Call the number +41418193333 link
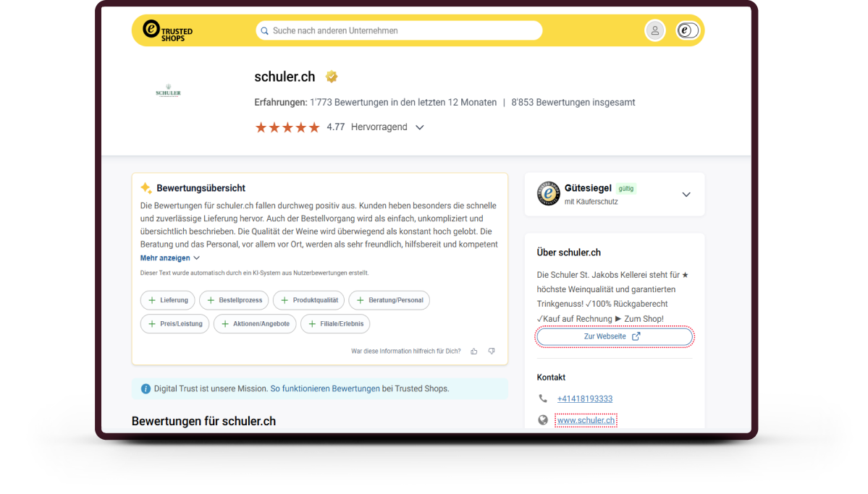 click(584, 399)
